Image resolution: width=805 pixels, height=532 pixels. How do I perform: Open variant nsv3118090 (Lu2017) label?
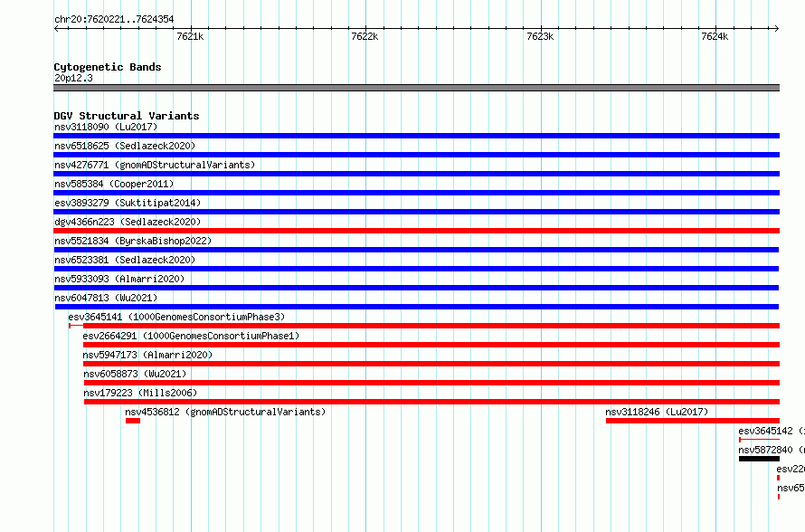point(106,127)
